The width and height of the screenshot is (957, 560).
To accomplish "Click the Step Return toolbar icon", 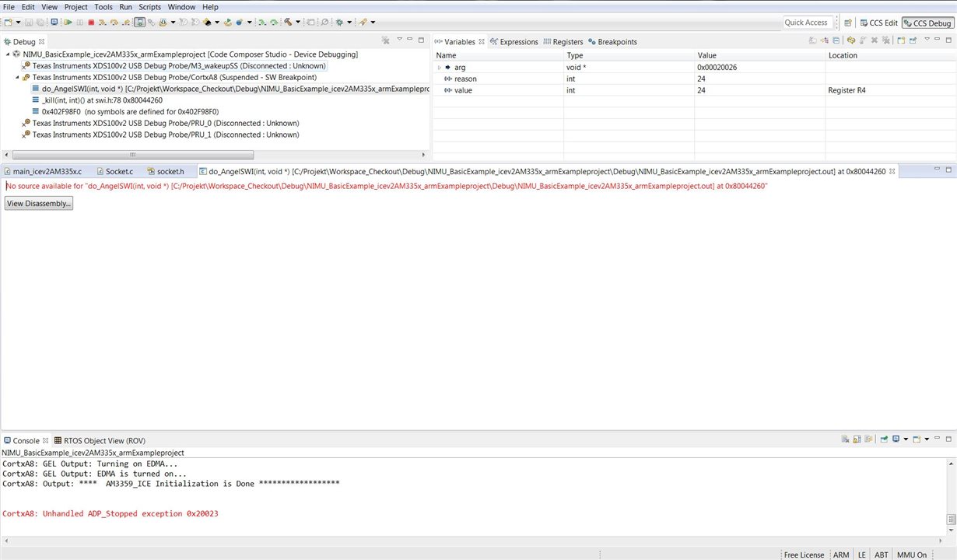I will coord(126,23).
